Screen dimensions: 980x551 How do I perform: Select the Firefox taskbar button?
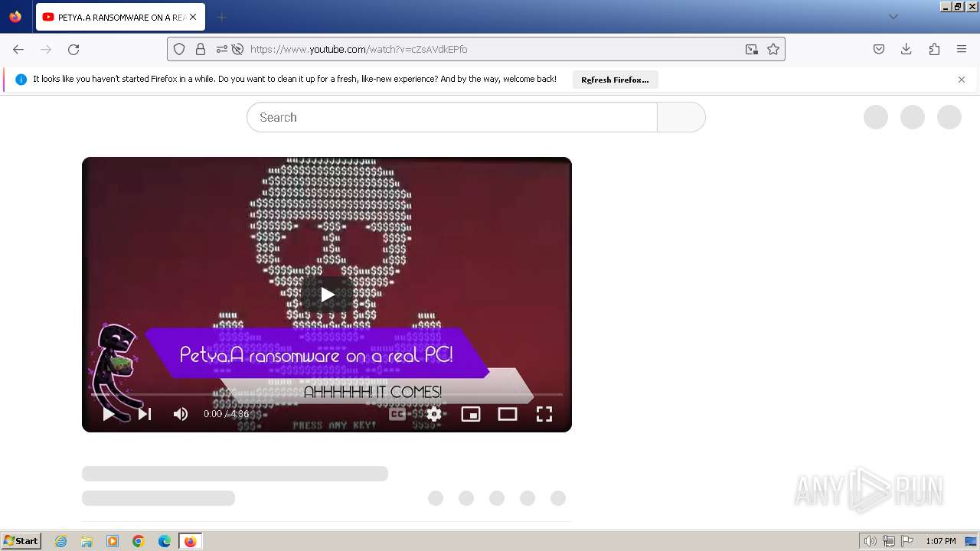pos(190,541)
